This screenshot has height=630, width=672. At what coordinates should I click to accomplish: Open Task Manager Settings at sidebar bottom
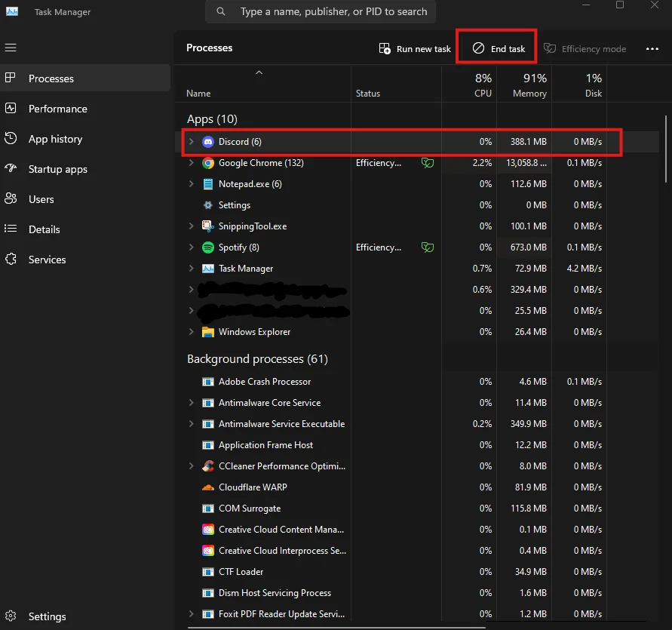point(85,616)
